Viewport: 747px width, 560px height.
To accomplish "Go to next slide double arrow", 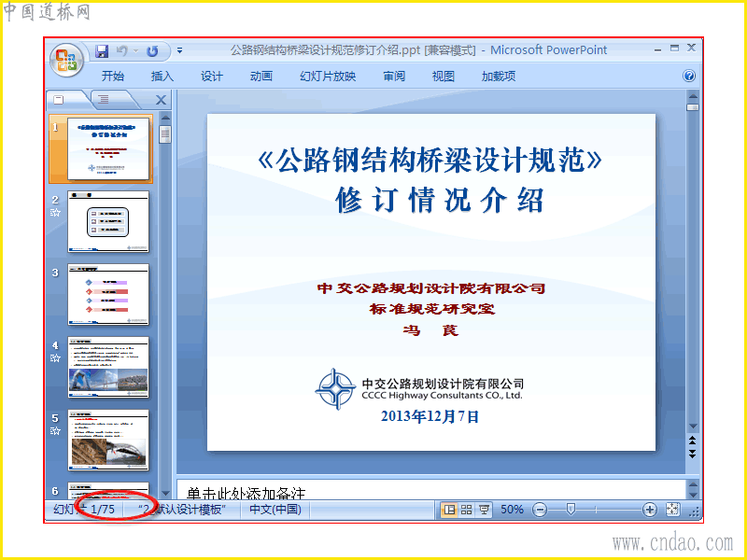I will point(693,454).
